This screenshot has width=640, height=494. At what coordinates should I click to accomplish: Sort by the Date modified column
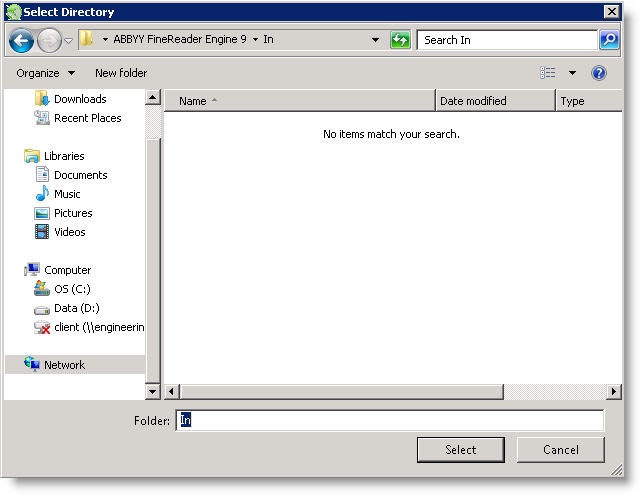tap(495, 101)
